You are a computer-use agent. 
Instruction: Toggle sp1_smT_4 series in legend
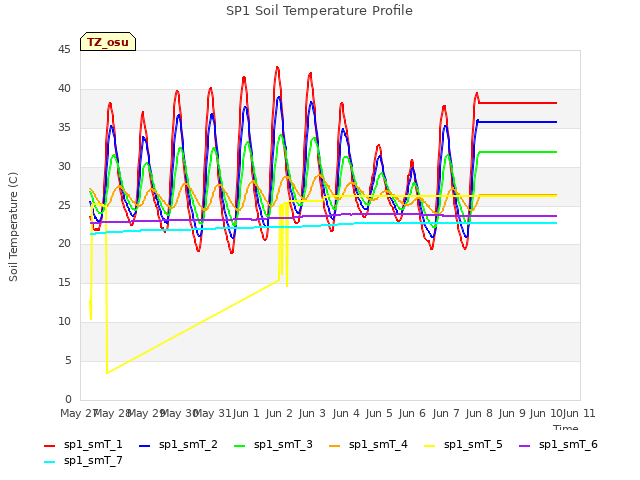368,444
